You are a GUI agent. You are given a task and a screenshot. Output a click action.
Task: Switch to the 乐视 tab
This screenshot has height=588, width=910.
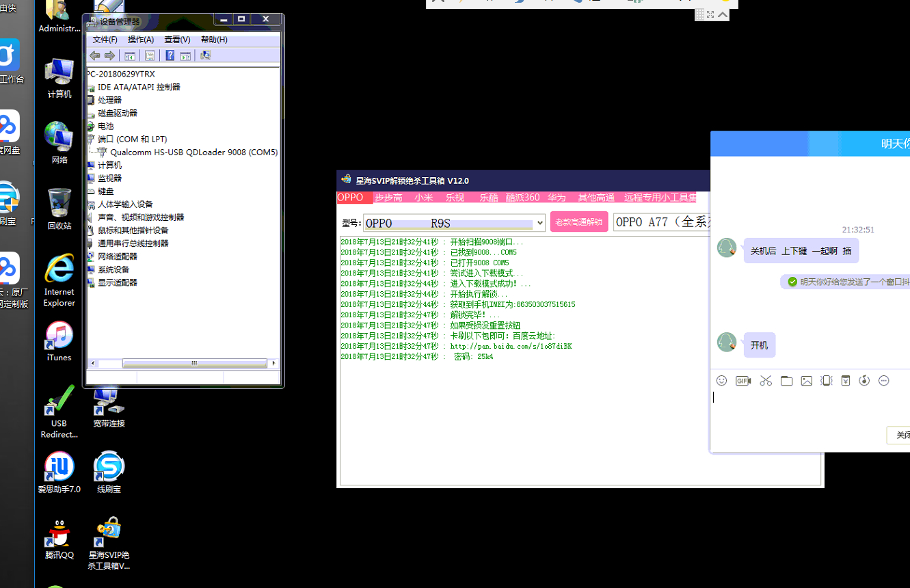point(455,198)
